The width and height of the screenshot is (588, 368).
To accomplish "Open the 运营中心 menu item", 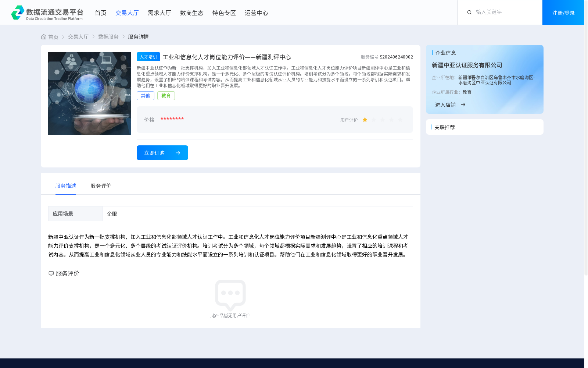I will click(x=257, y=13).
